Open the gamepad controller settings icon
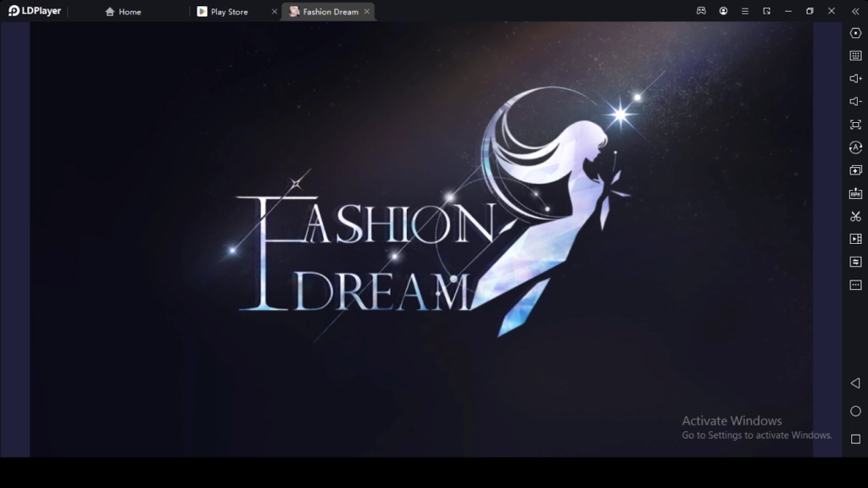Screen dimensions: 868x488 click(x=701, y=11)
